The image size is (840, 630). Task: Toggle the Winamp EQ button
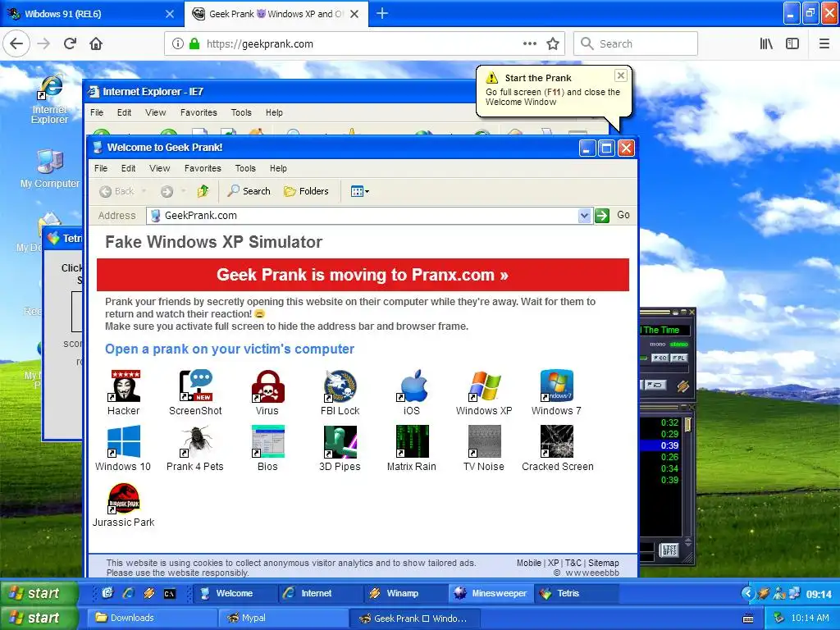click(660, 358)
